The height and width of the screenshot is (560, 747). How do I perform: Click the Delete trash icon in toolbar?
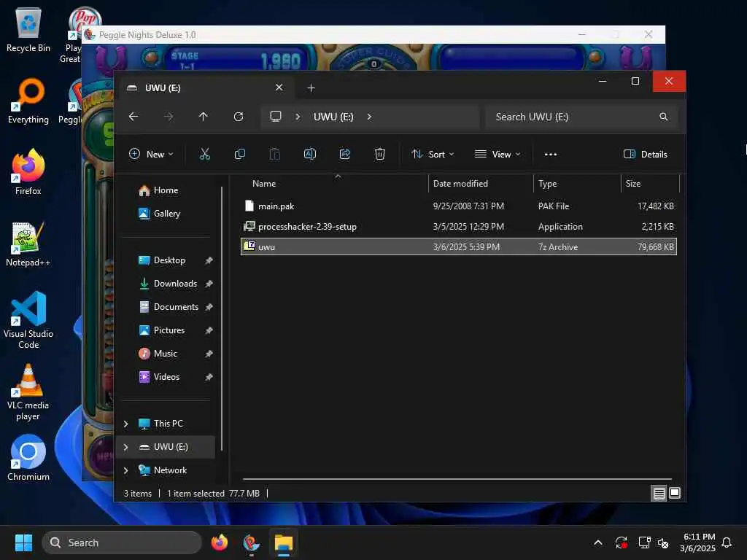[x=379, y=154]
